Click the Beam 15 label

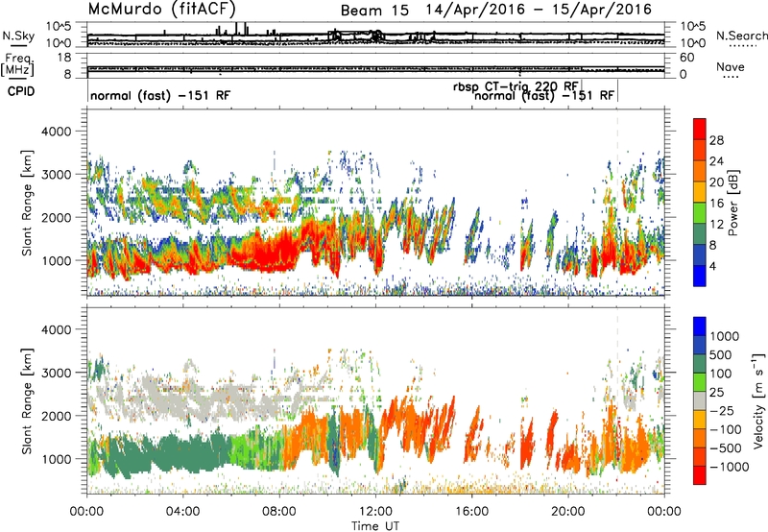click(374, 11)
